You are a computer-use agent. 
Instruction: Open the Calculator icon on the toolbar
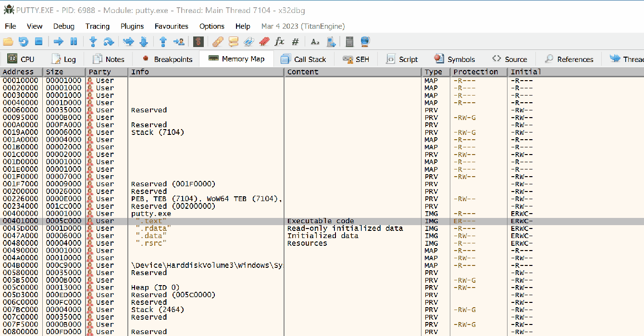tap(349, 42)
